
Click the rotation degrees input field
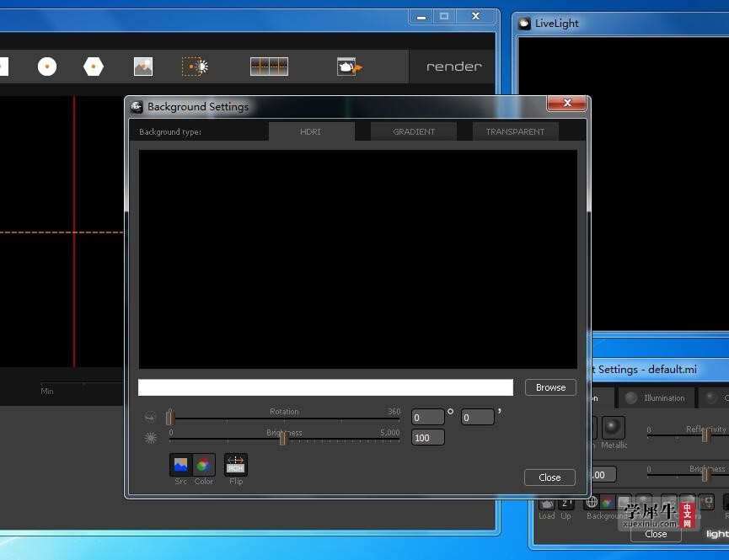click(x=428, y=417)
